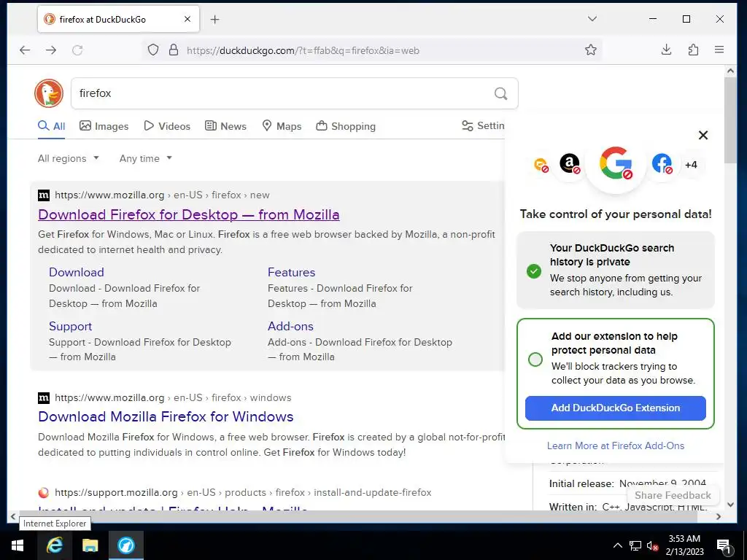Open the Support sitelink
The image size is (747, 560).
pyautogui.click(x=71, y=326)
